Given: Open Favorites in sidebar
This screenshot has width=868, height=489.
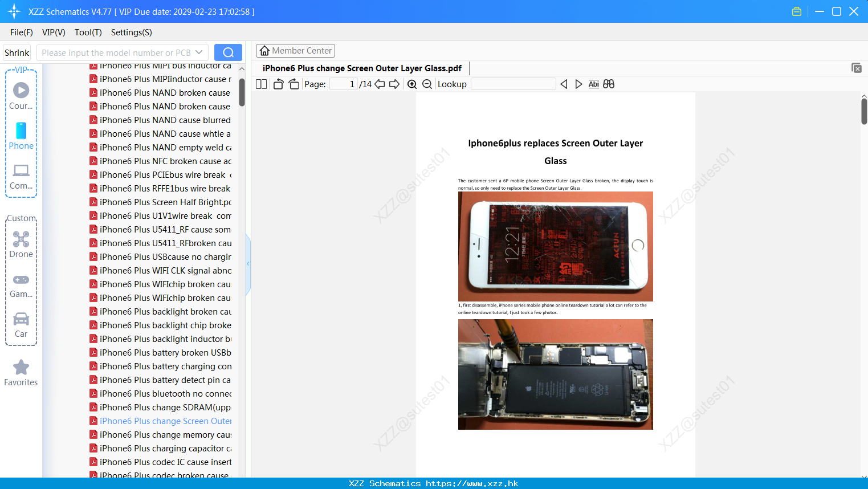Looking at the screenshot, I should 21,373.
